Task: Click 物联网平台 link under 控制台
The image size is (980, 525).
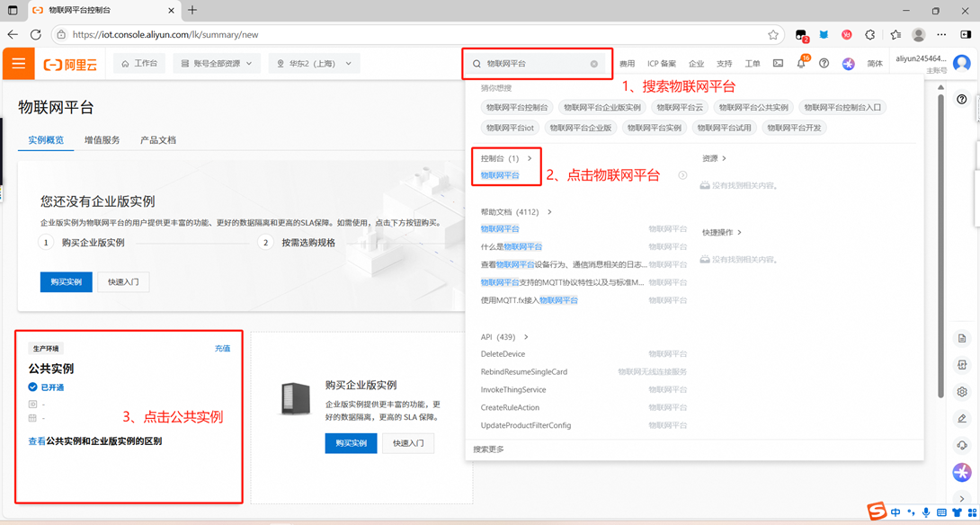Action: (500, 175)
